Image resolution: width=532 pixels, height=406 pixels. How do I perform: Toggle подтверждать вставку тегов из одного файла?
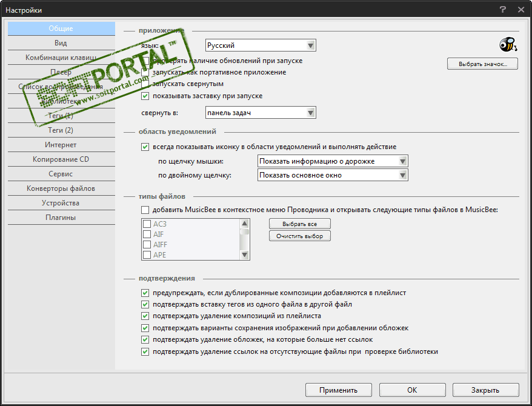[x=145, y=304]
